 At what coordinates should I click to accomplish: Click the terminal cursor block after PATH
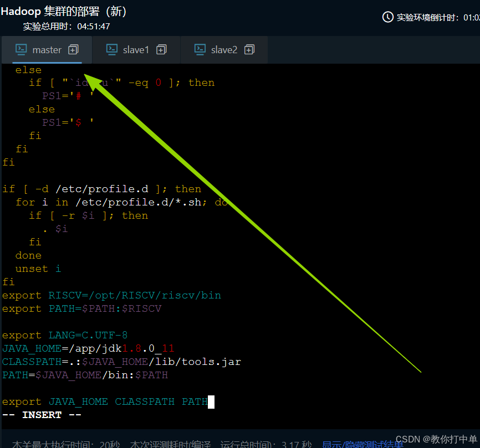211,402
